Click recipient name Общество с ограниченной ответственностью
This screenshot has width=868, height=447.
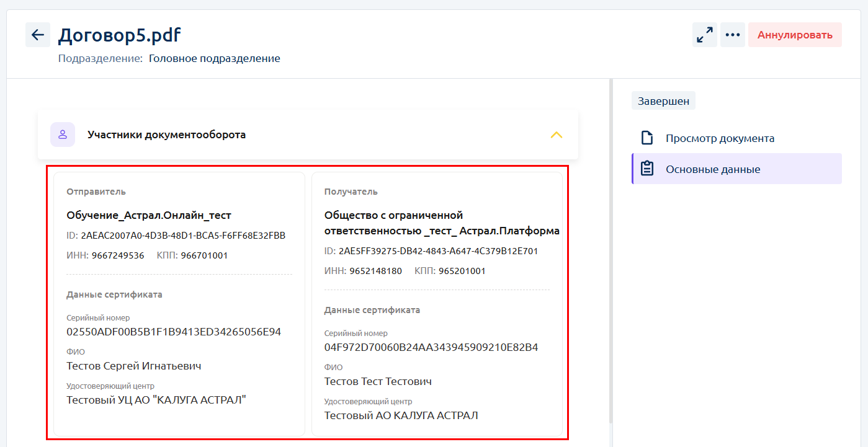(442, 223)
